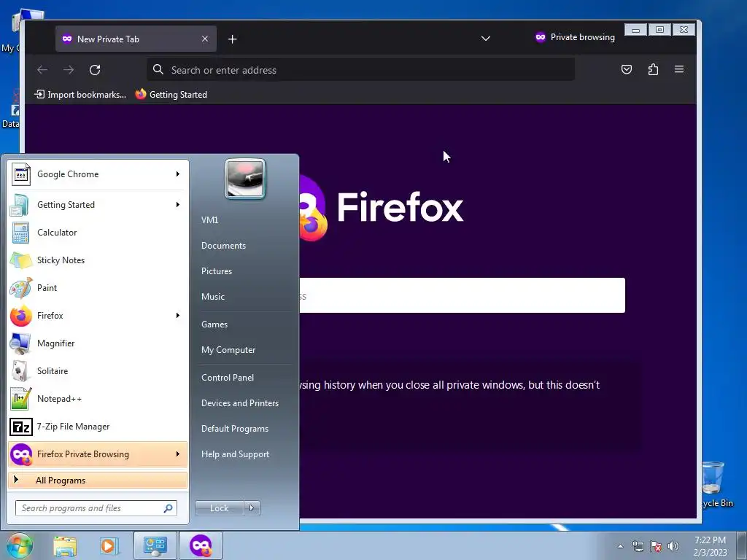Open VM1 user folder
Image resolution: width=747 pixels, height=560 pixels.
click(x=209, y=220)
